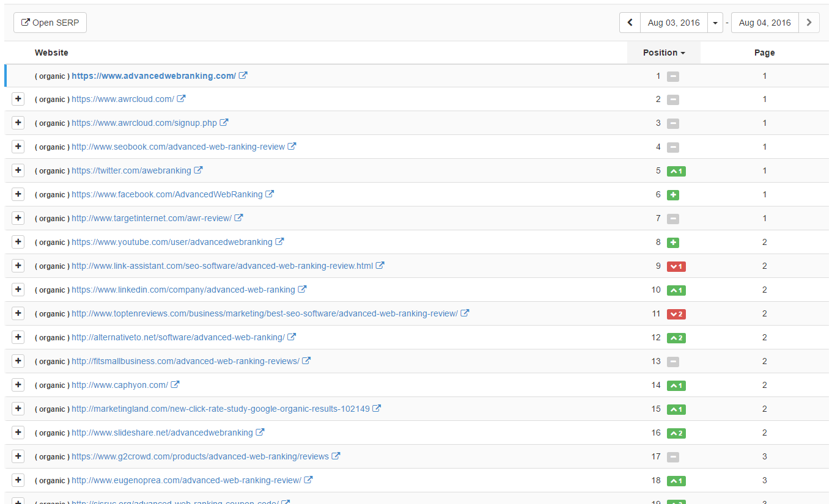Screen dimensions: 832x504
Task: Open external icon beside awrcloud.com/signup.php
Action: pyautogui.click(x=224, y=122)
